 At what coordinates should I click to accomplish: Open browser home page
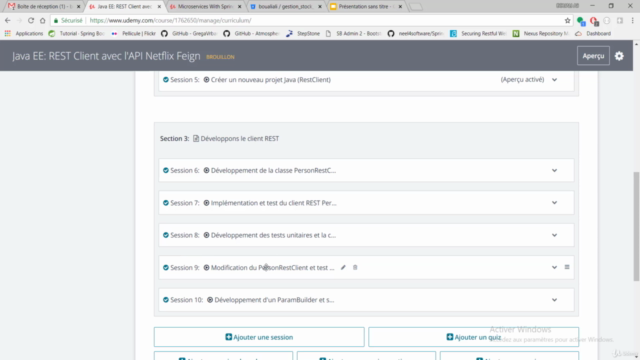click(x=42, y=20)
